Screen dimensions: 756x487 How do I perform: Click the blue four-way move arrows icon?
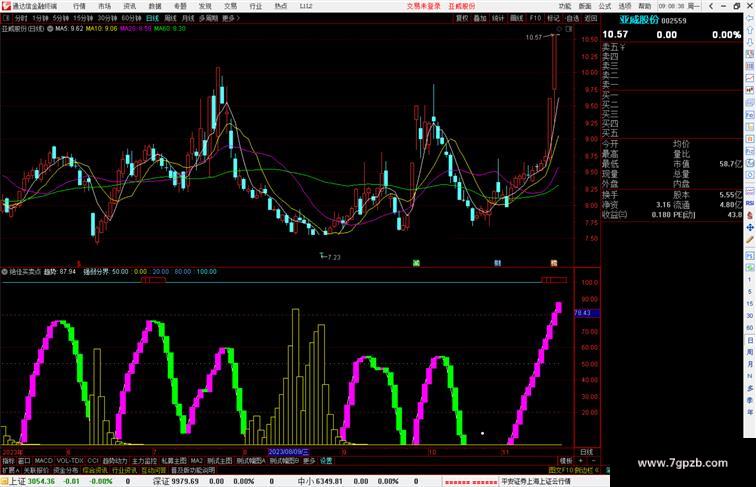pos(750,228)
